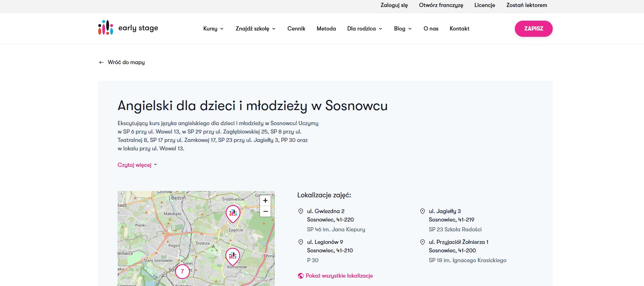Screen dimensions: 644x286
Task: Click the P 30 location label
Action: coord(313,260)
